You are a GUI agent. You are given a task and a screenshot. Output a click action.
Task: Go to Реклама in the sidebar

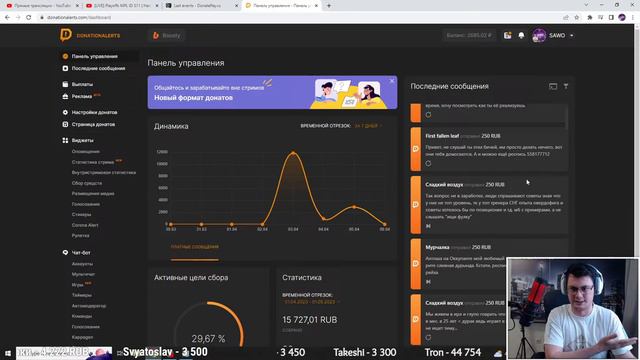[x=82, y=96]
